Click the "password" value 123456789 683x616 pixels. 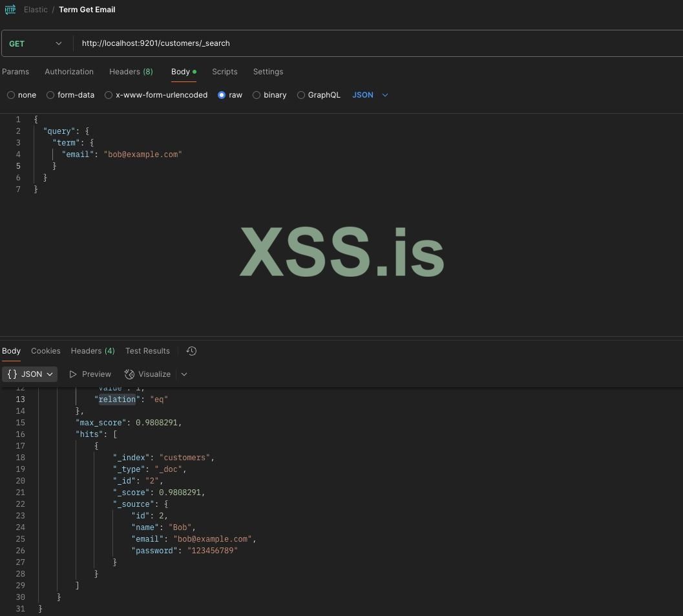(x=213, y=551)
